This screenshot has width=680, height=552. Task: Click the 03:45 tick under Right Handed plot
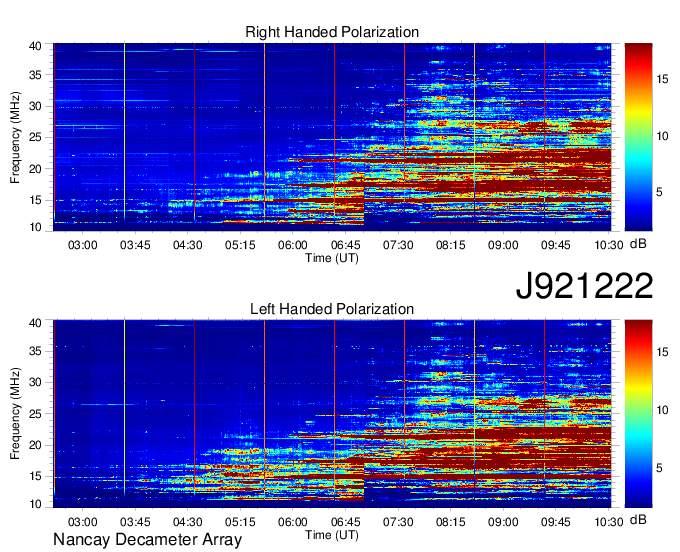pyautogui.click(x=135, y=245)
